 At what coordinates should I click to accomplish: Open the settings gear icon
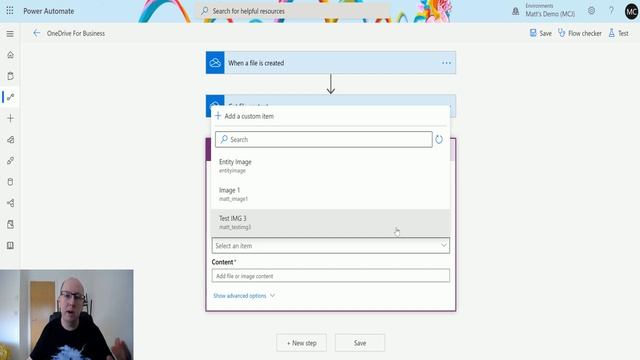(x=591, y=11)
